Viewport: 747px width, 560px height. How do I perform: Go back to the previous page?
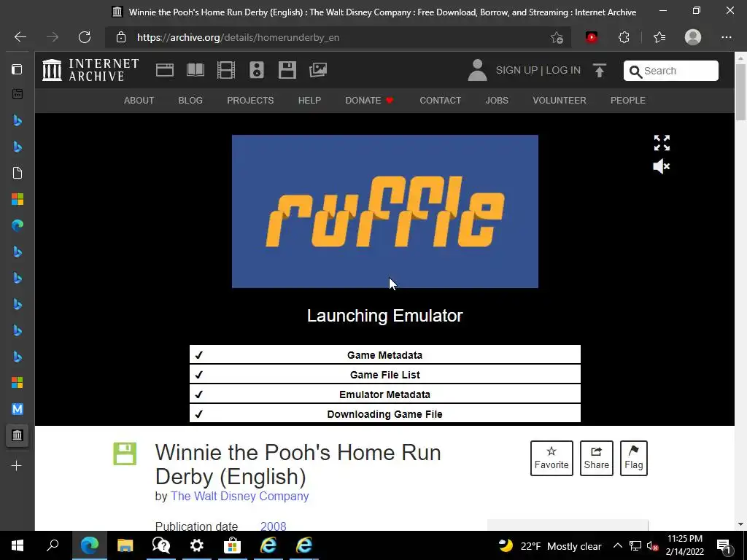pos(20,37)
